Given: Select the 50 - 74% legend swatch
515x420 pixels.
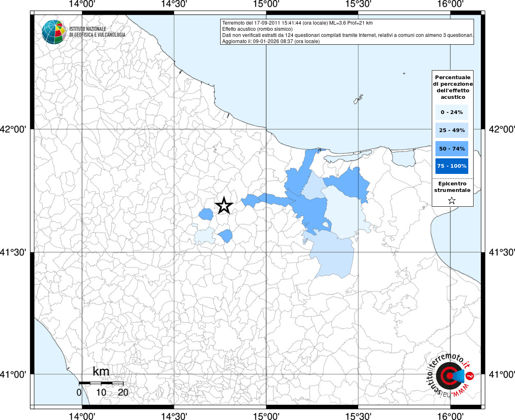Looking at the screenshot, I should tap(452, 148).
